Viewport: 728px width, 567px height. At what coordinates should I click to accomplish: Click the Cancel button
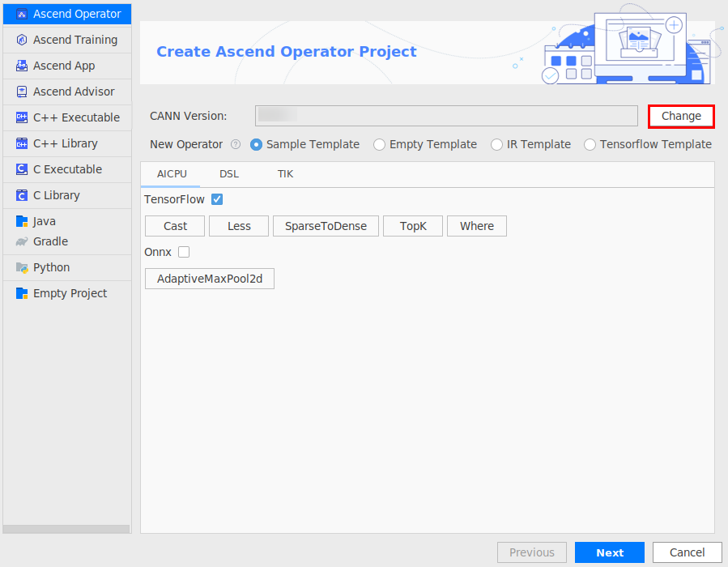click(x=688, y=552)
